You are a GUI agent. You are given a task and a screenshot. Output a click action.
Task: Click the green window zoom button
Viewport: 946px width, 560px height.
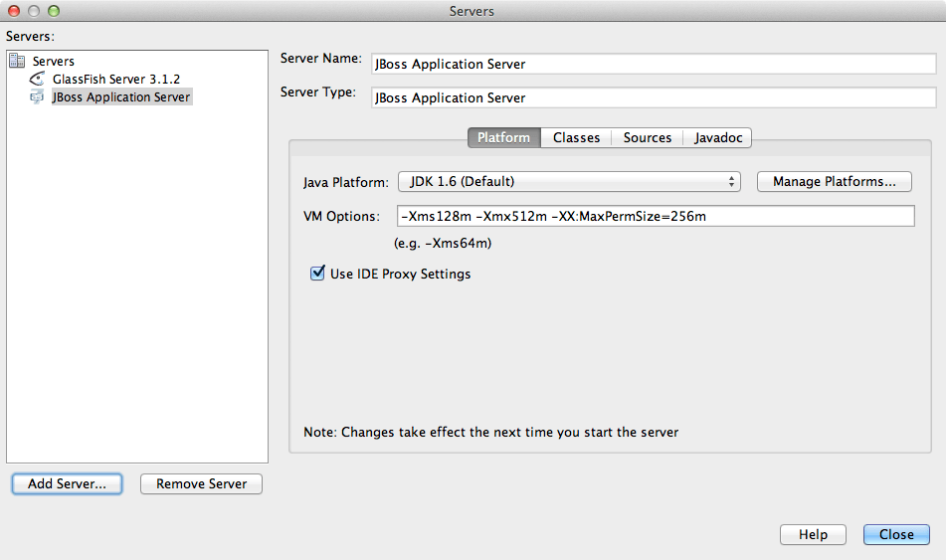click(54, 11)
